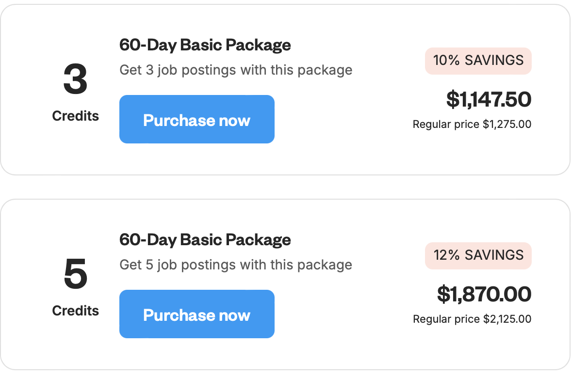Click the 12% SAVINGS badge
Viewport: 588px width, 377px height.
478,255
